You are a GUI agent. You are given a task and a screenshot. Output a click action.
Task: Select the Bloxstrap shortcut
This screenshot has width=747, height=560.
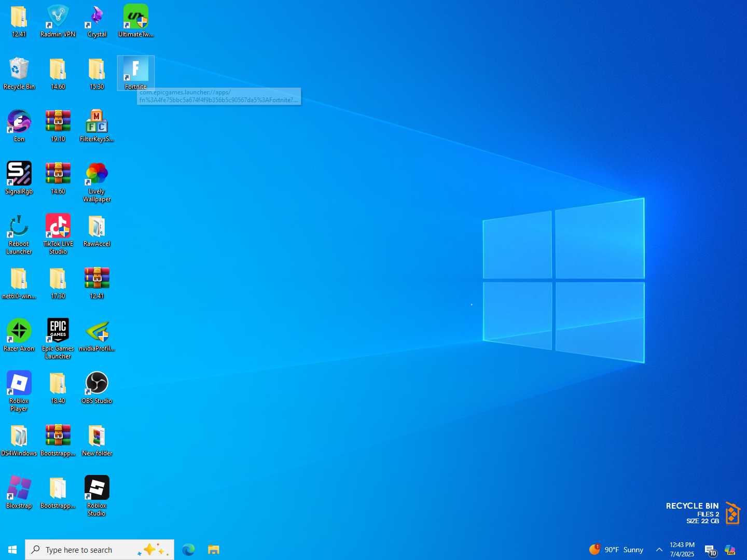click(19, 493)
